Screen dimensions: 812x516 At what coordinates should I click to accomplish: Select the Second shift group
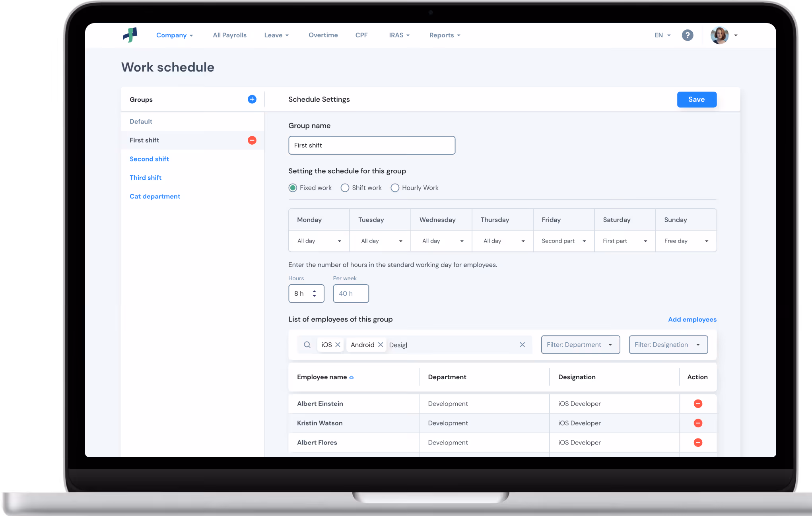(149, 159)
